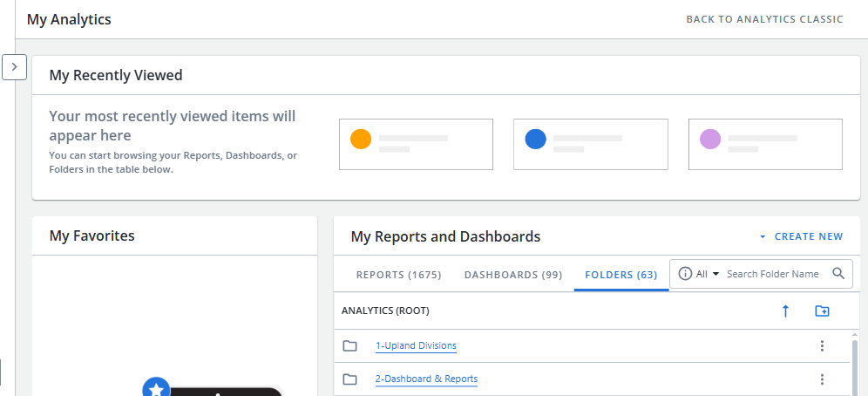
Task: Click folder icon beside 2-Dashboard & Reports
Action: pos(349,379)
